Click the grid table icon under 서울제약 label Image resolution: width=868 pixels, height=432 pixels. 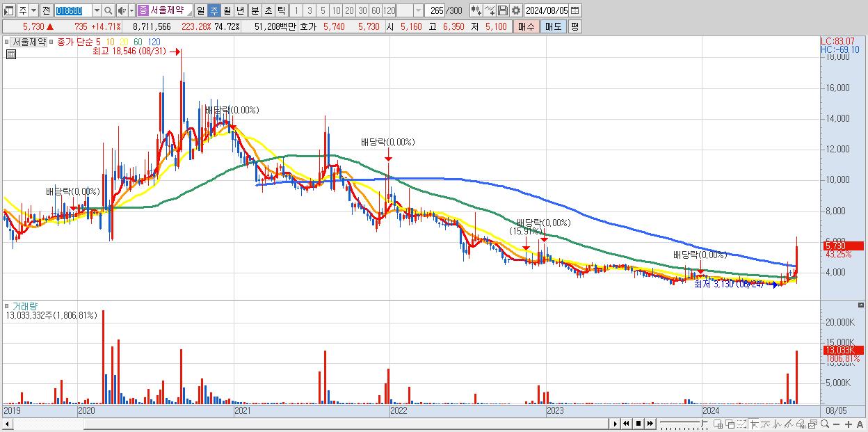pyautogui.click(x=10, y=55)
